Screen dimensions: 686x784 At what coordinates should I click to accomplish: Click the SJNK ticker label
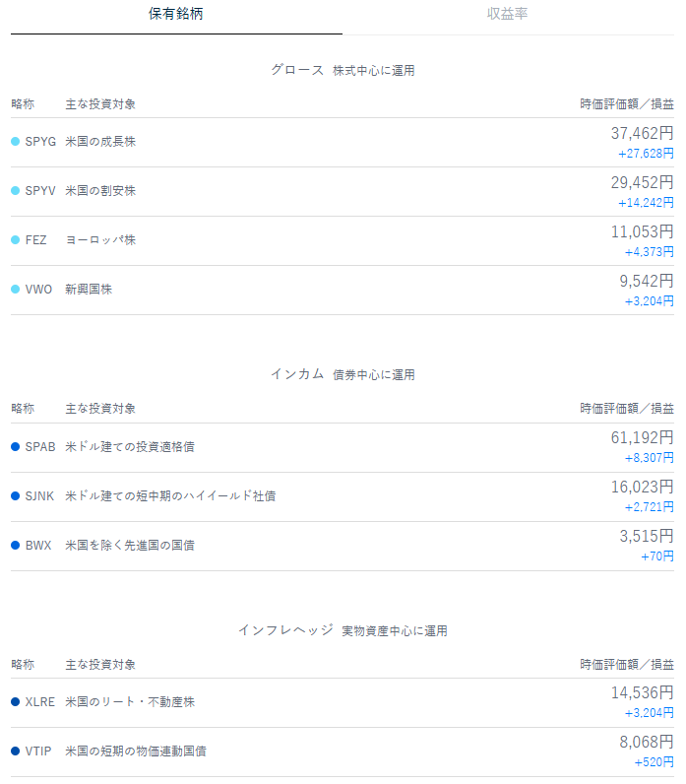(x=39, y=496)
